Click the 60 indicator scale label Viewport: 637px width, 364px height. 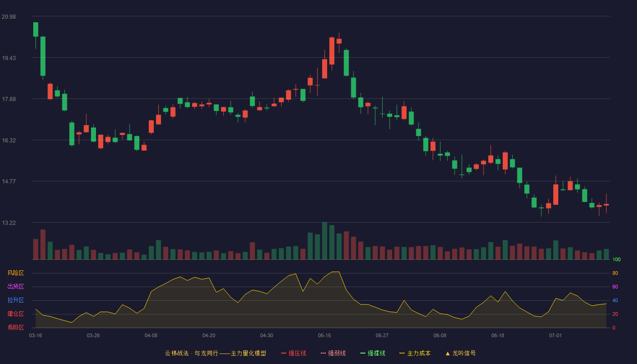(x=615, y=287)
